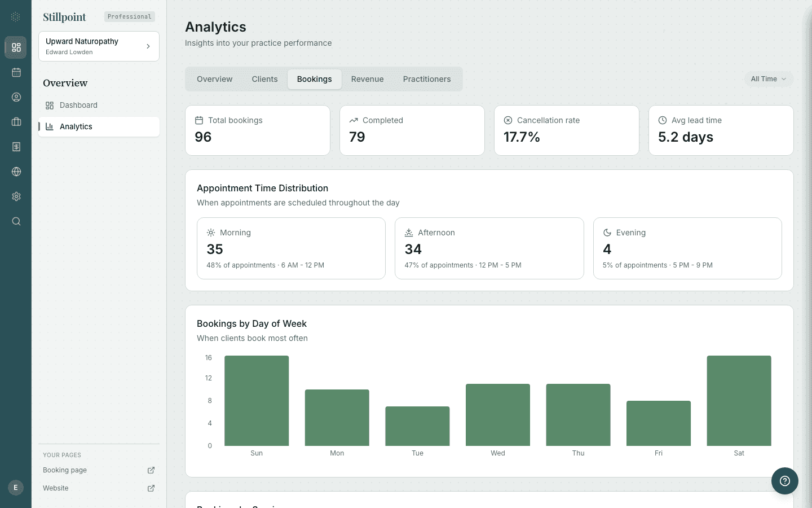
Task: Expand the Upward Naturopathy practice switcher
Action: [99, 46]
